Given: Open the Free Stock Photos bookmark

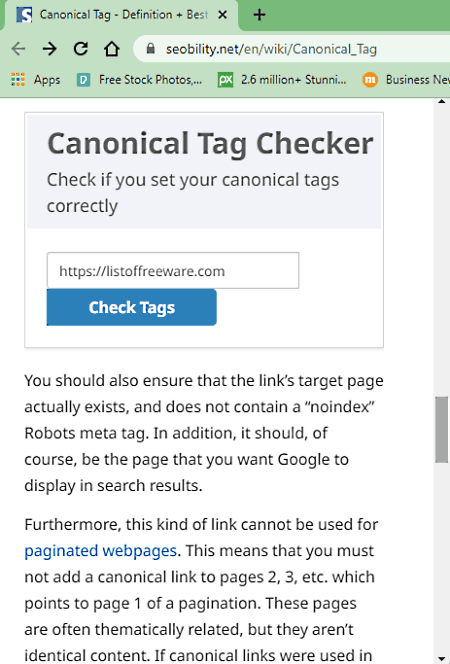Looking at the screenshot, I should click(139, 80).
